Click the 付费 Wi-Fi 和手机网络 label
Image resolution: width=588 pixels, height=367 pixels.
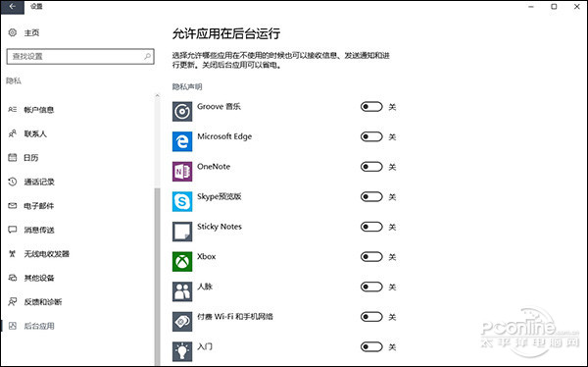(x=235, y=317)
